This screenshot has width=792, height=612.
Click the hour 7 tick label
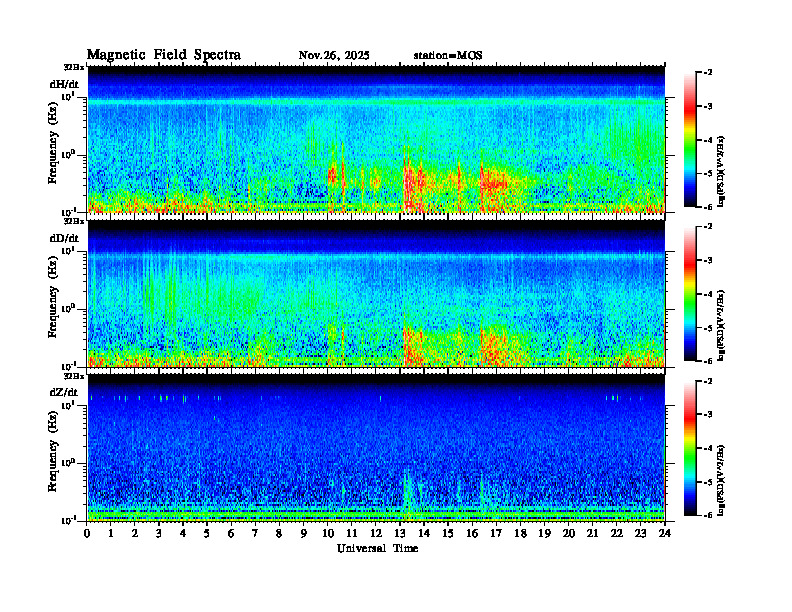(256, 534)
